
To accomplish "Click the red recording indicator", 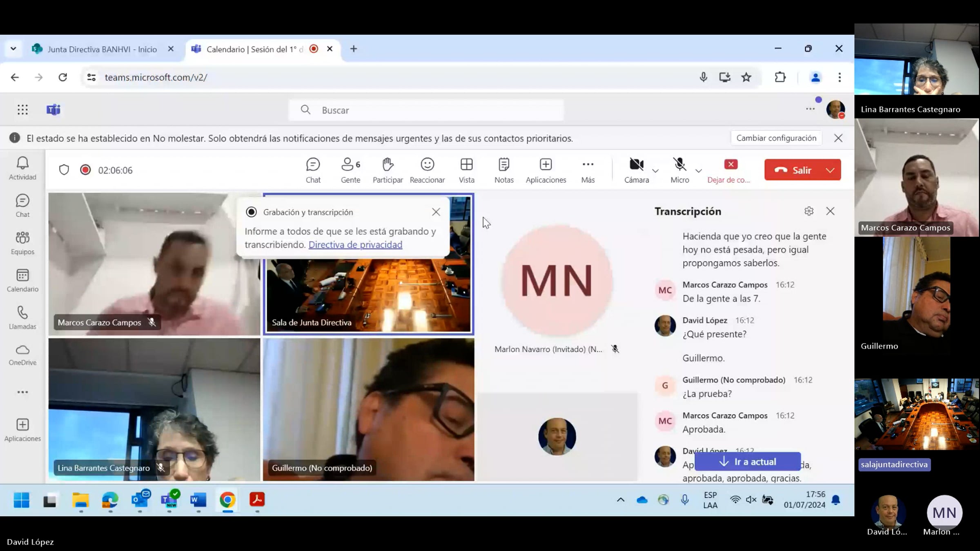I will pos(85,170).
